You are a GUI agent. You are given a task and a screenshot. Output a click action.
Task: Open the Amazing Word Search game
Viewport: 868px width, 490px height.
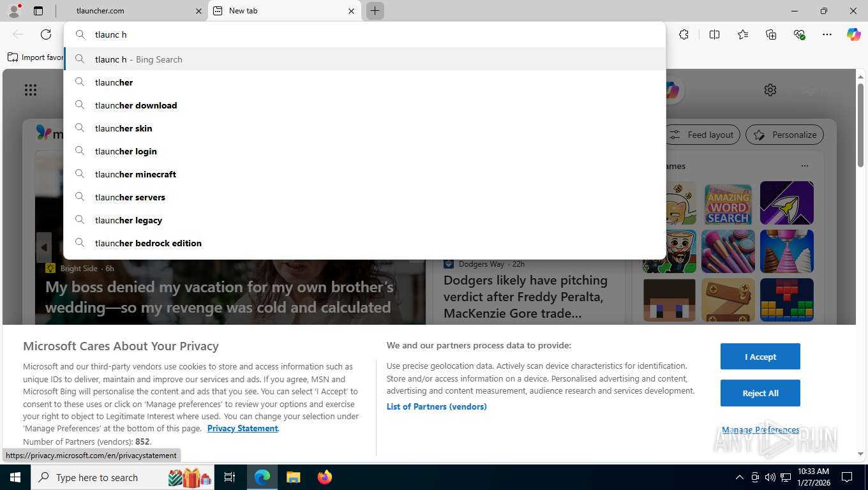pos(728,204)
